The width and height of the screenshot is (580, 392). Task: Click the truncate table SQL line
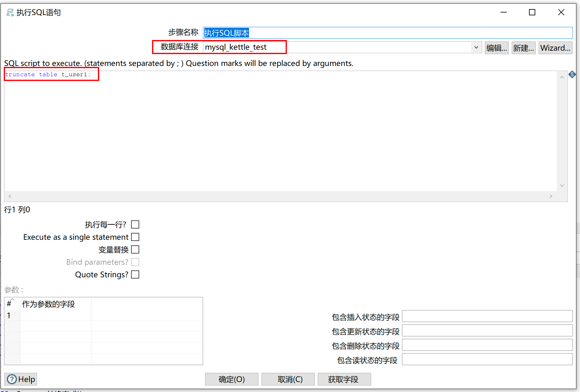tap(48, 74)
